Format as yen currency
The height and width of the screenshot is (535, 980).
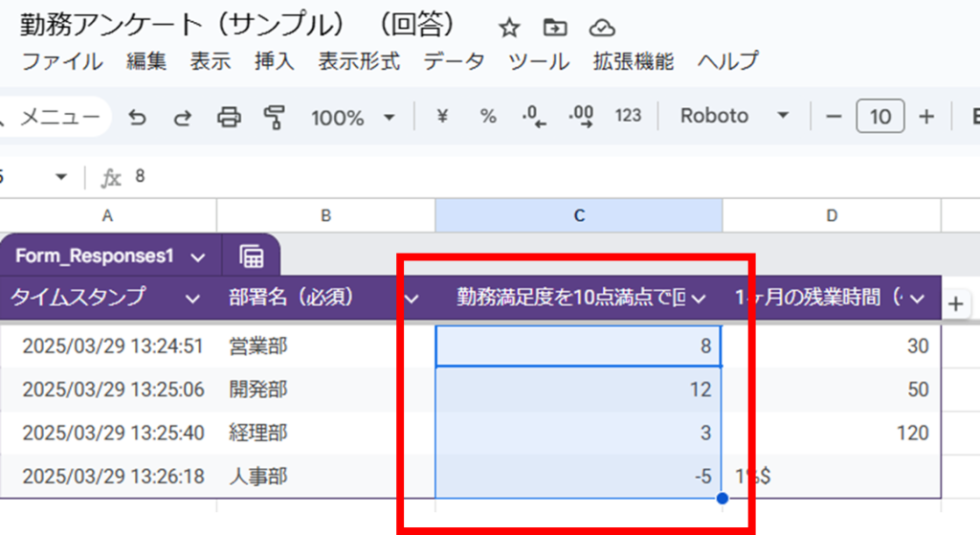tap(442, 117)
